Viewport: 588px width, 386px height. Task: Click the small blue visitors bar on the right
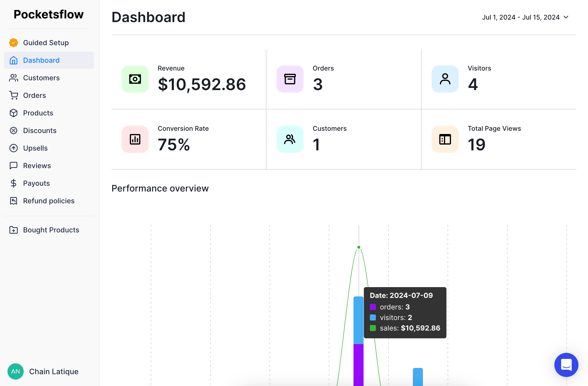pyautogui.click(x=418, y=377)
